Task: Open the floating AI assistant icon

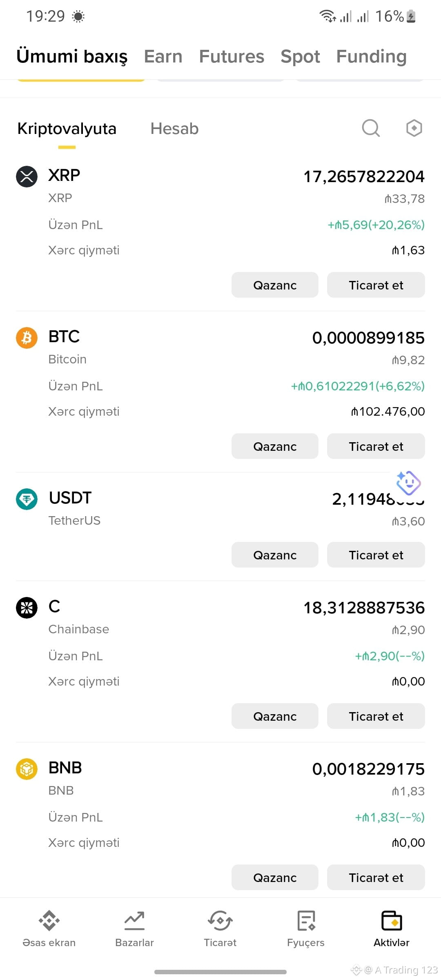Action: [408, 483]
